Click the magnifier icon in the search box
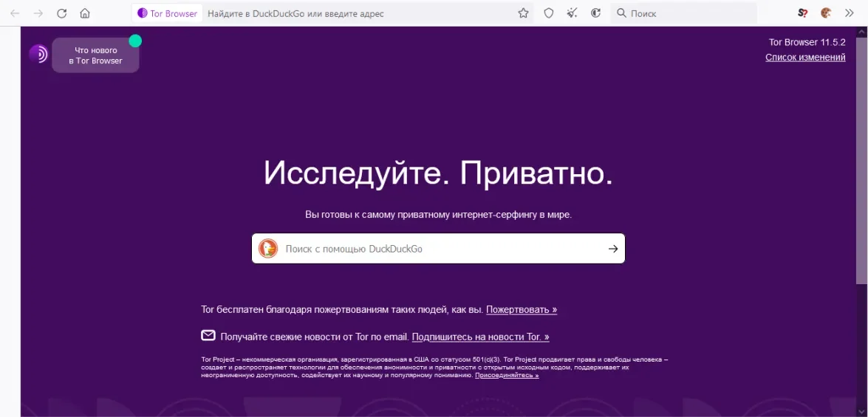 [621, 13]
